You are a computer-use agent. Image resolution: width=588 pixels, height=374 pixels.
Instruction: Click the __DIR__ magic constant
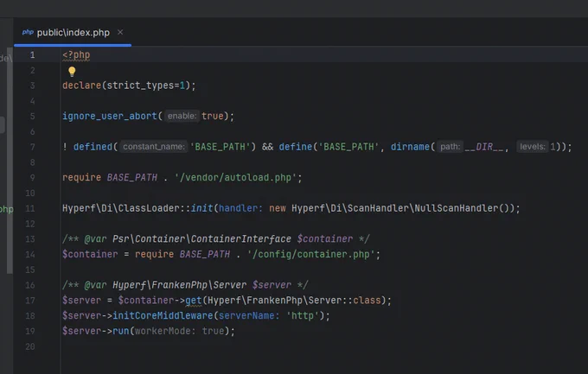point(483,147)
